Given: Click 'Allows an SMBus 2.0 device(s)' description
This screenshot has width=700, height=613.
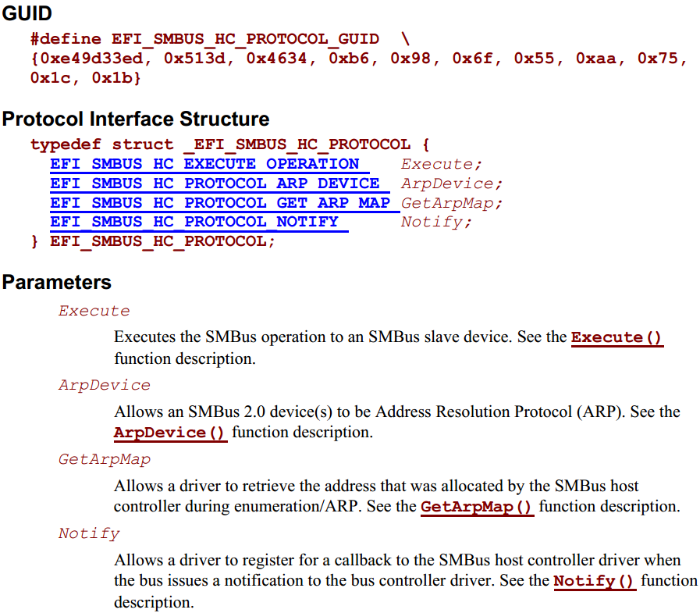Looking at the screenshot, I should tap(397, 422).
